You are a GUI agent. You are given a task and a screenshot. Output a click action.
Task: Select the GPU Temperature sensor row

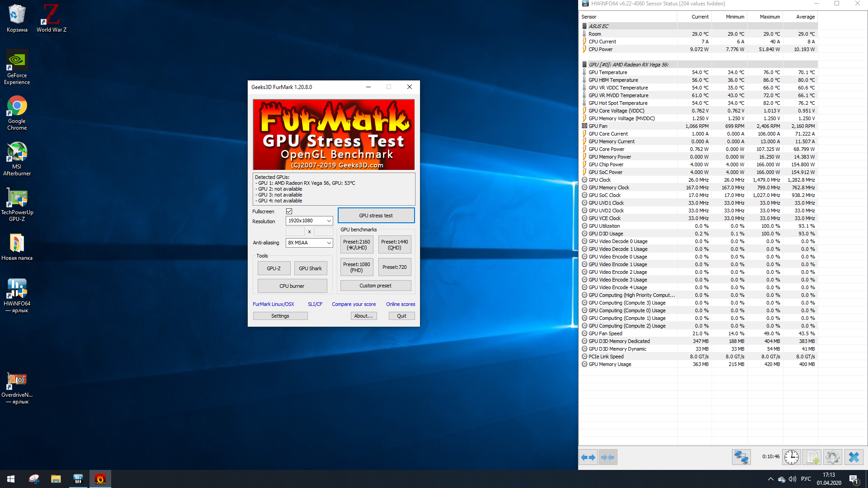[x=608, y=72]
